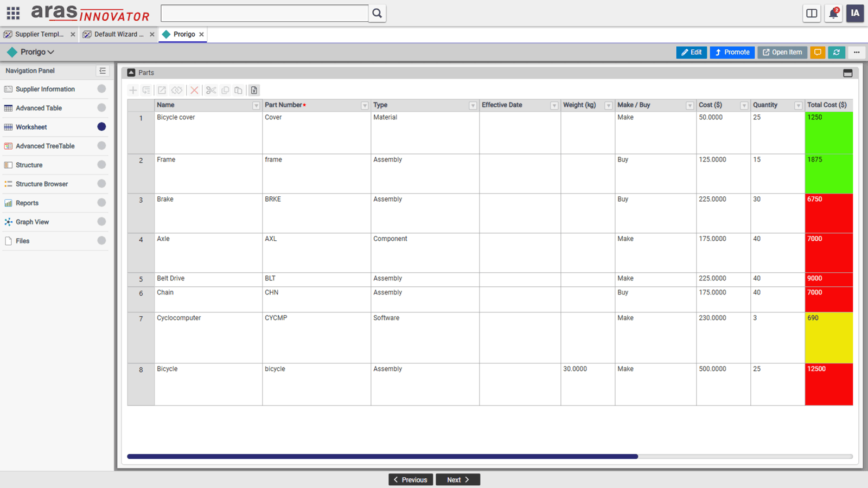Image resolution: width=868 pixels, height=488 pixels.
Task: Refresh the Prorigo item
Action: pyautogui.click(x=837, y=52)
